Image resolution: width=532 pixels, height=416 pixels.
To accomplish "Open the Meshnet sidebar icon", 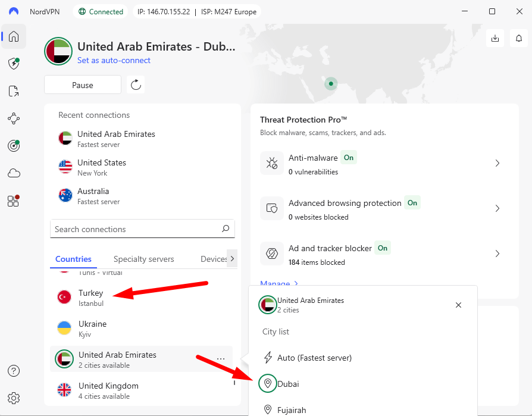I will point(14,118).
